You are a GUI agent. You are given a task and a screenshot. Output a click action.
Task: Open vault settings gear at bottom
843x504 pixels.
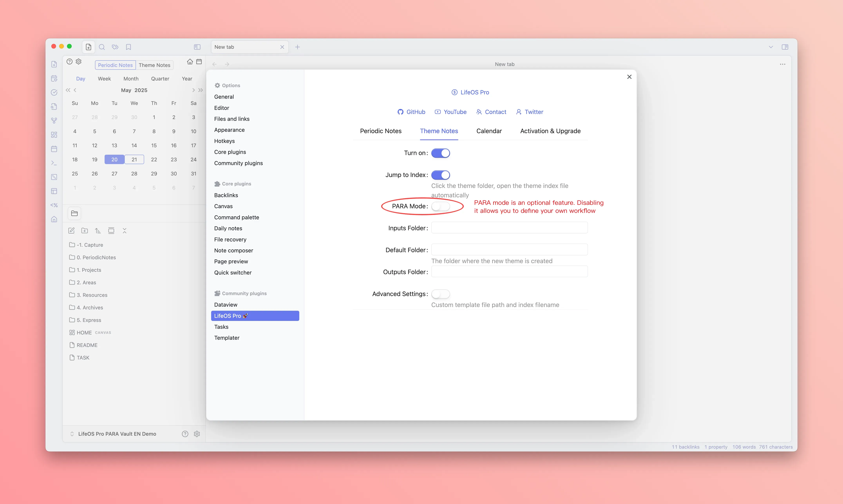[x=197, y=434]
